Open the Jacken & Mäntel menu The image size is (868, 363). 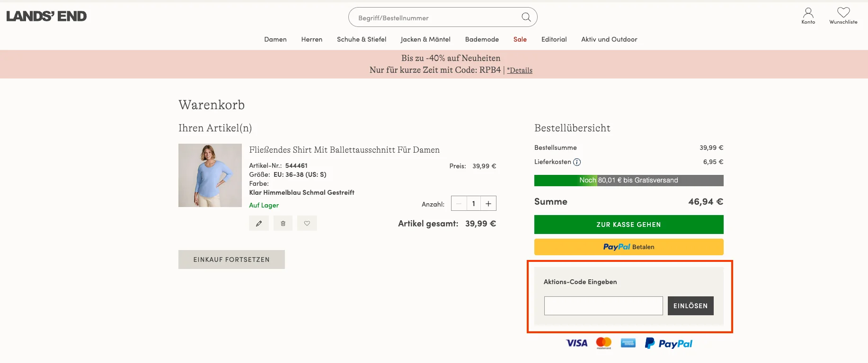coord(425,39)
